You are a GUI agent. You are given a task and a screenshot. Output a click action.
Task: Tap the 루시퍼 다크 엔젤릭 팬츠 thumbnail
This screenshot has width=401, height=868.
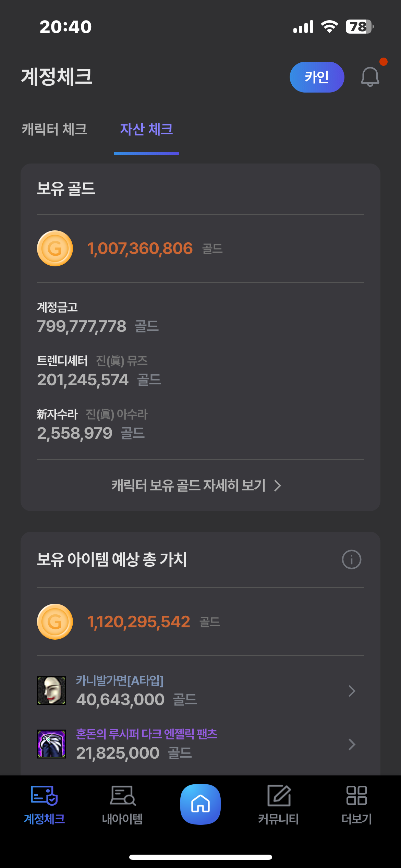click(x=51, y=744)
